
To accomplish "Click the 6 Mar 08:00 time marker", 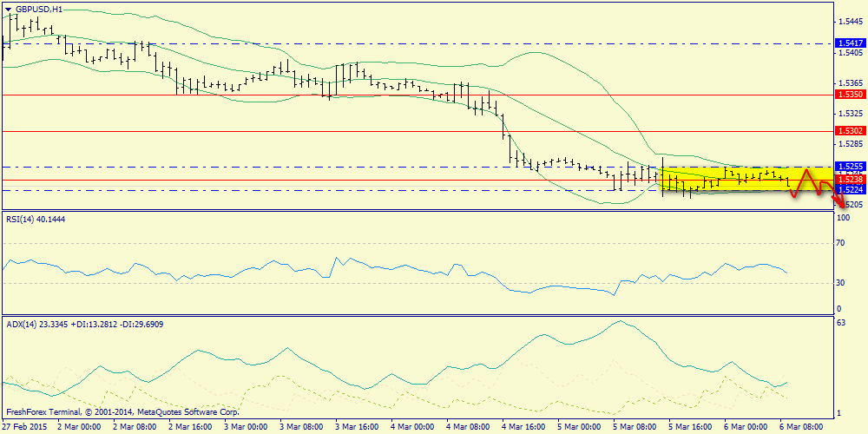I will pyautogui.click(x=800, y=427).
